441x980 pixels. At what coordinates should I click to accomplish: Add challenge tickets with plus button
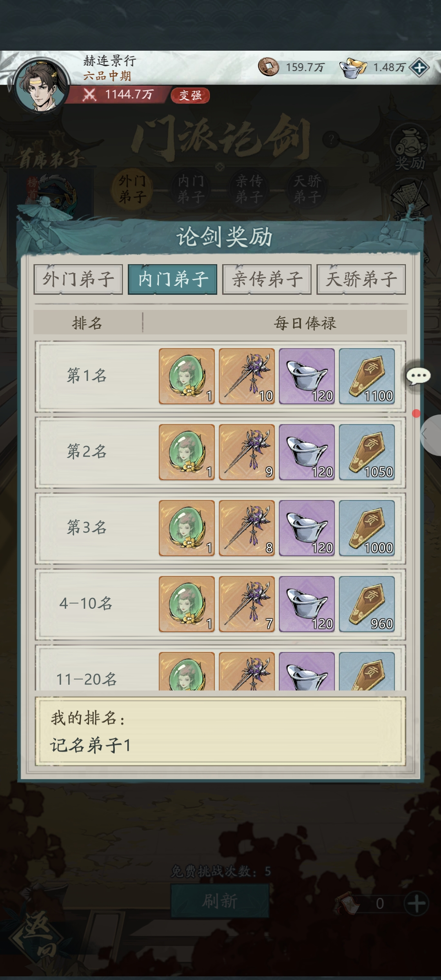416,903
